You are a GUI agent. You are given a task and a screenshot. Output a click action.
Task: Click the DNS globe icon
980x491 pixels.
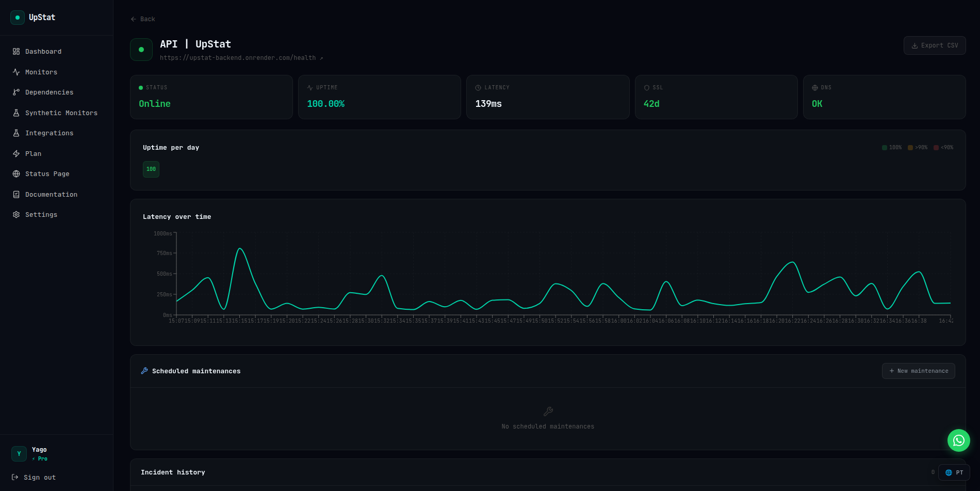(815, 88)
